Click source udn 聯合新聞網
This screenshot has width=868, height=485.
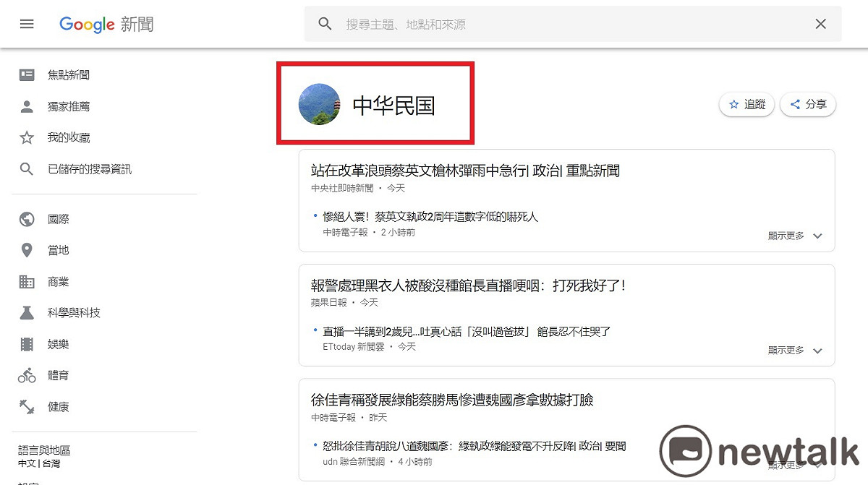coord(354,461)
